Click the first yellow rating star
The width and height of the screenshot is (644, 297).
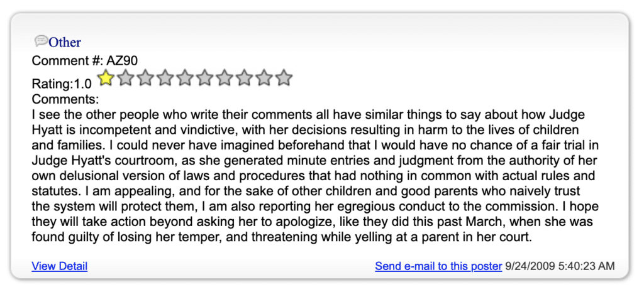point(106,77)
